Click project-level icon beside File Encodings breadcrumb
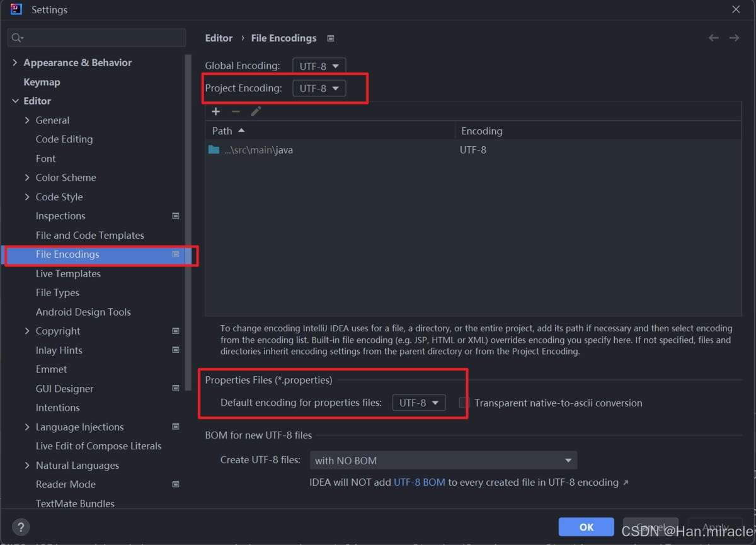Viewport: 756px width, 545px height. [x=331, y=38]
